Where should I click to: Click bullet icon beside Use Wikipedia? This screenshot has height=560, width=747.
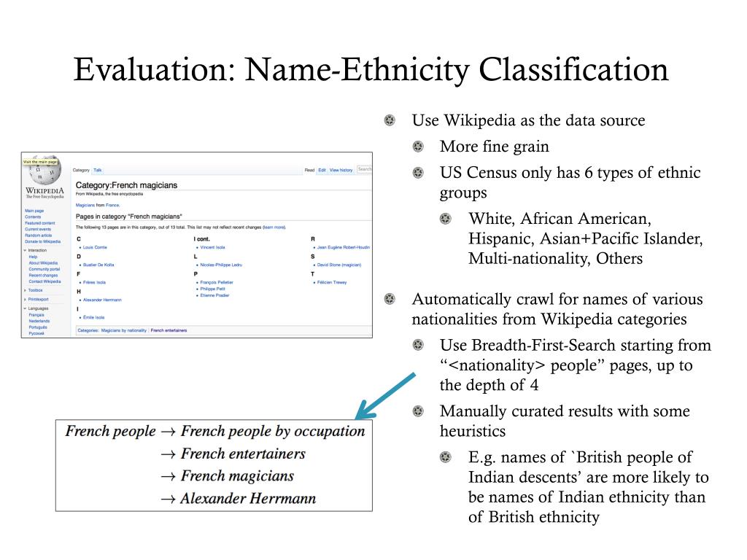(x=390, y=120)
